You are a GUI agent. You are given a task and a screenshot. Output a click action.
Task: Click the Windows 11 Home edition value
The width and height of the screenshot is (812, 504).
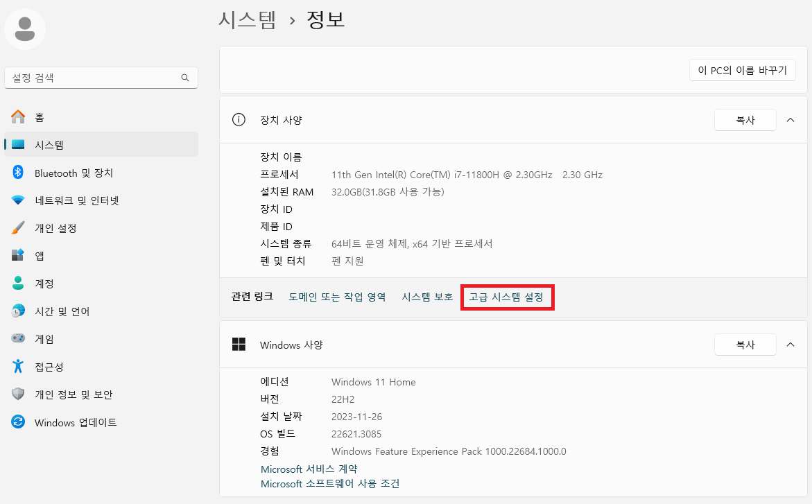click(x=373, y=382)
